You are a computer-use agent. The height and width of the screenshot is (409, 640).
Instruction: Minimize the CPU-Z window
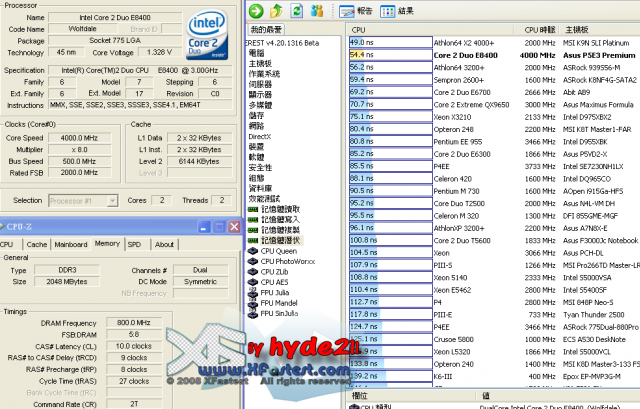[203, 227]
